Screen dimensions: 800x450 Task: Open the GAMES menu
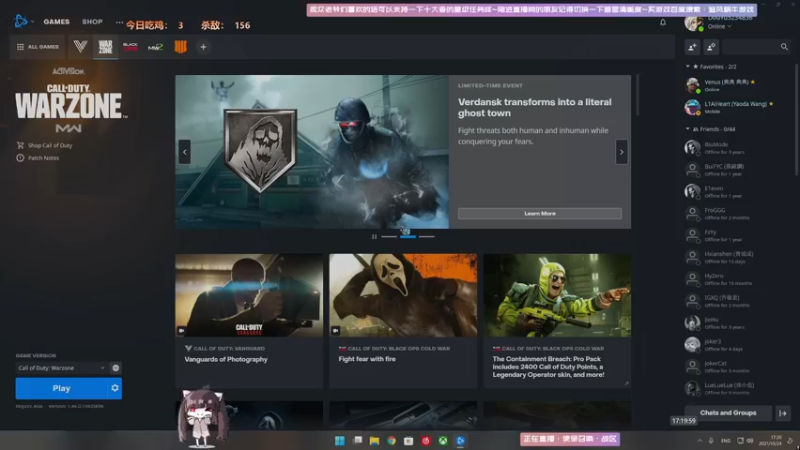point(57,22)
